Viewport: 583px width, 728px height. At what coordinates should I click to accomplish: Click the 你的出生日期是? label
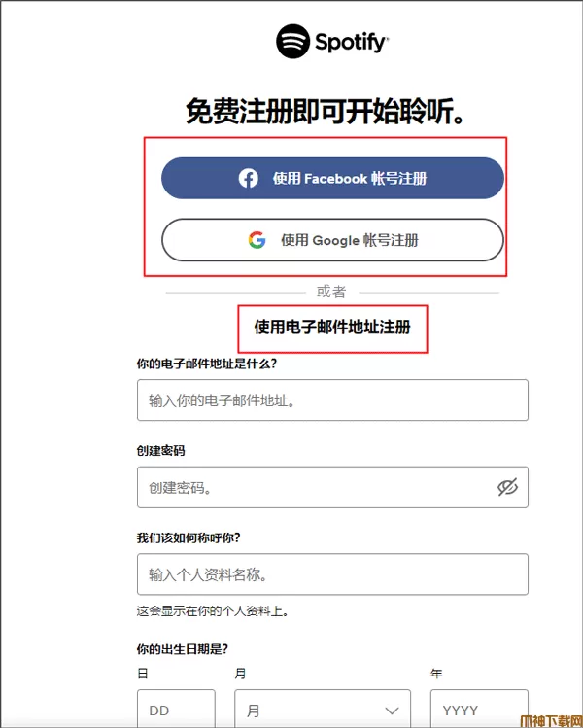click(x=183, y=649)
